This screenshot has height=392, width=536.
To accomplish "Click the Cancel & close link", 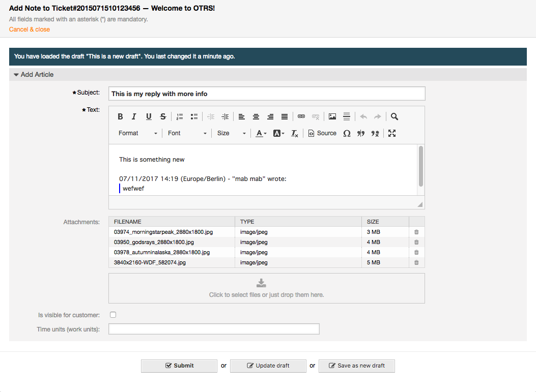I will click(30, 29).
